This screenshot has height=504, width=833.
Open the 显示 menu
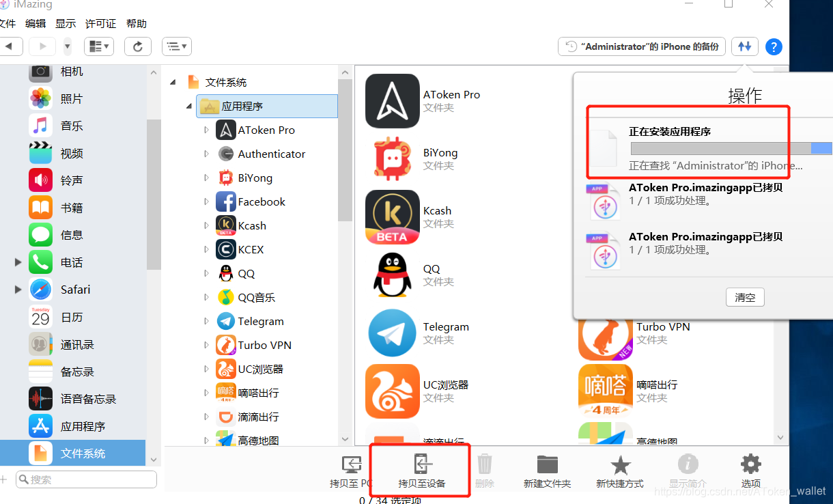[x=66, y=23]
